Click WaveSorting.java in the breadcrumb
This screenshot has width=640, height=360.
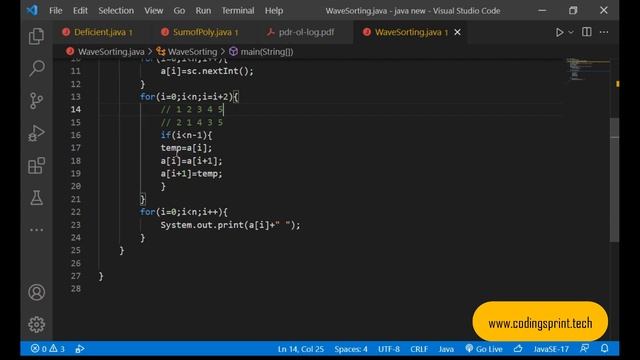(x=111, y=52)
